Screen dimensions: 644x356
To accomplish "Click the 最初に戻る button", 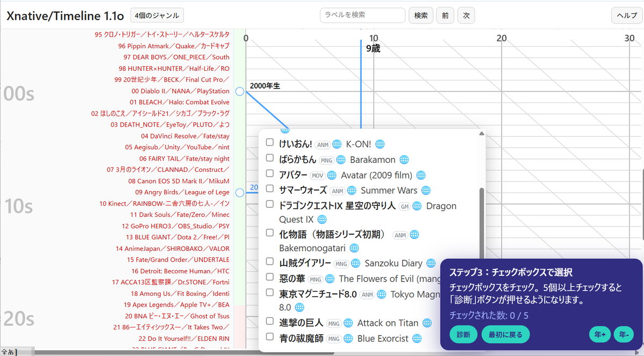I will click(506, 334).
